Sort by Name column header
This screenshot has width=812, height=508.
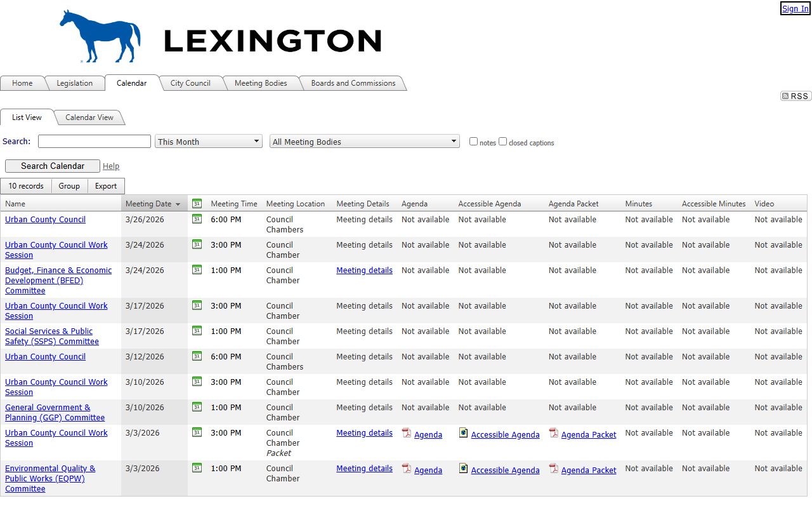click(x=15, y=204)
